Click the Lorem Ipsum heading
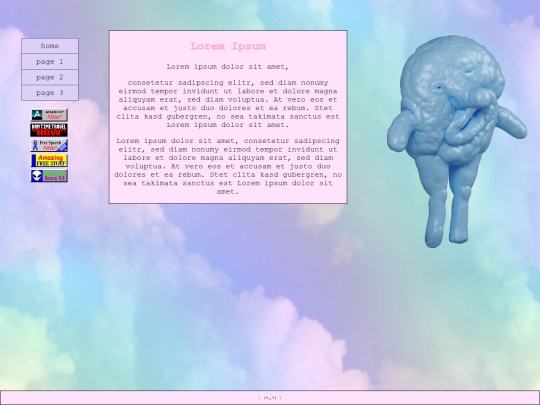 pyautogui.click(x=228, y=46)
